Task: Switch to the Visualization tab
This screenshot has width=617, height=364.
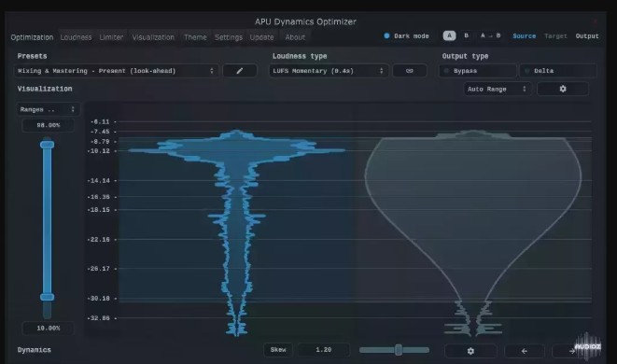Action: [x=153, y=37]
